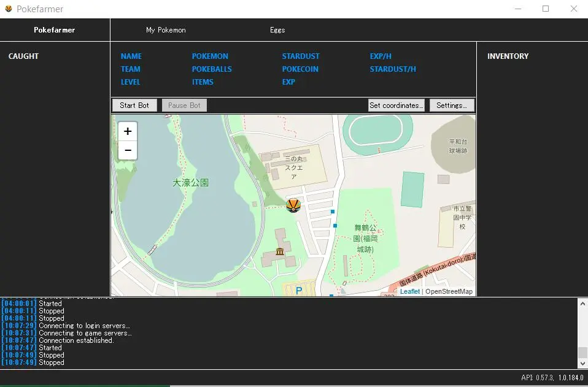Click the Pokeball player marker on map

[293, 205]
